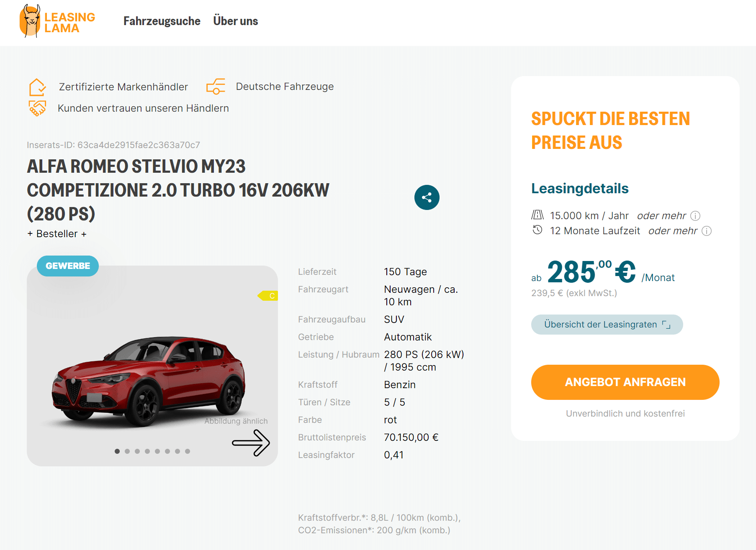Click the Leasing Lama logo
The width and height of the screenshot is (756, 550).
click(57, 21)
